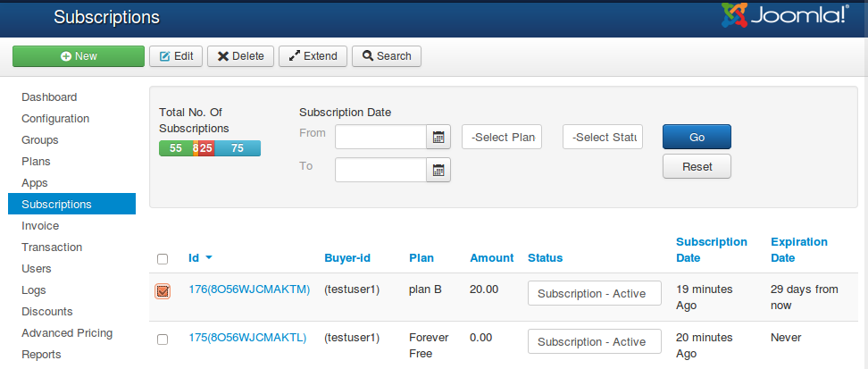The height and width of the screenshot is (369, 868).
Task: Click the Reset filter button
Action: pos(697,166)
